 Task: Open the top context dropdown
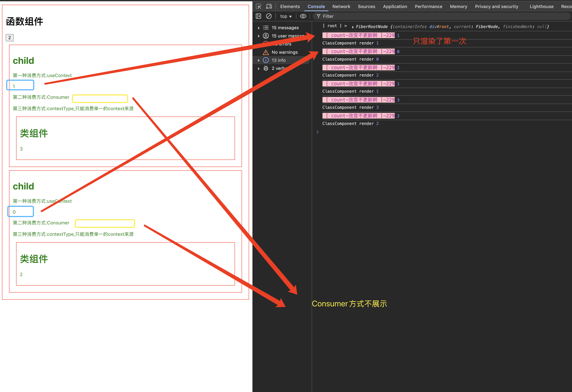click(286, 16)
